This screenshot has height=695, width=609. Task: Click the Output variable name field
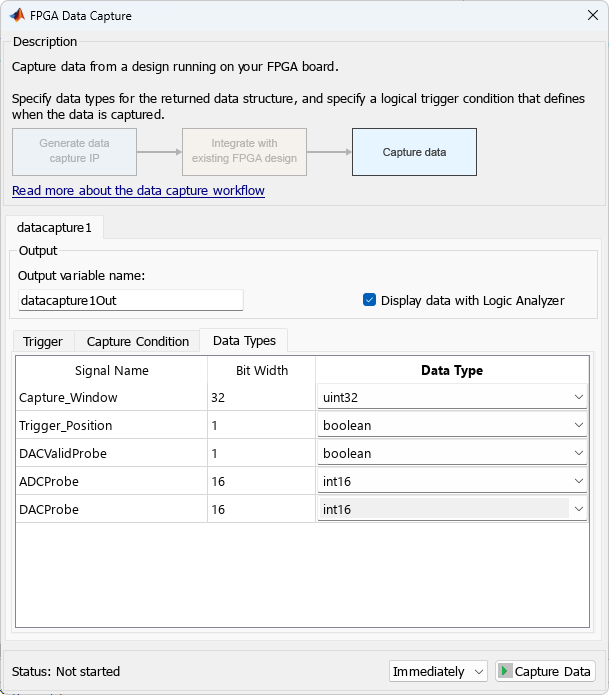pyautogui.click(x=130, y=300)
